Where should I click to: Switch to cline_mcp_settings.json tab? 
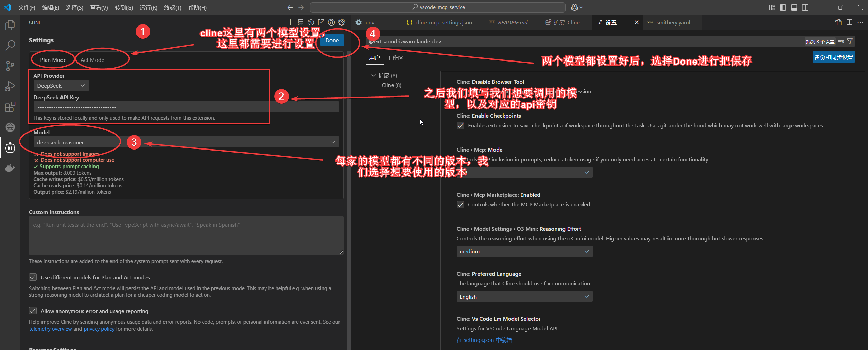[x=444, y=23]
